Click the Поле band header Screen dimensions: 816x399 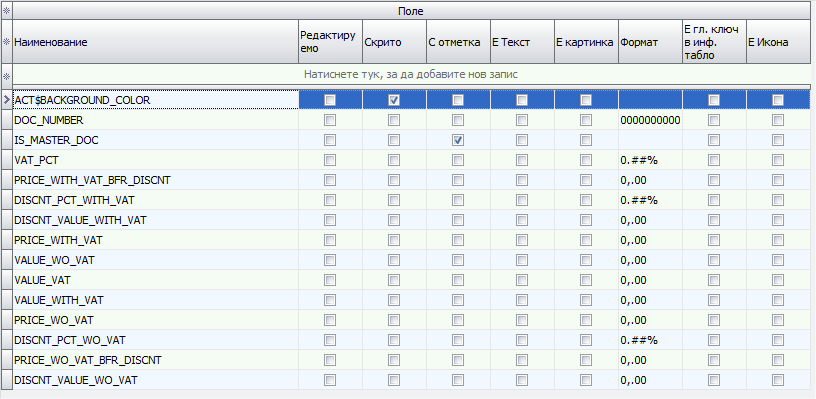tap(411, 10)
